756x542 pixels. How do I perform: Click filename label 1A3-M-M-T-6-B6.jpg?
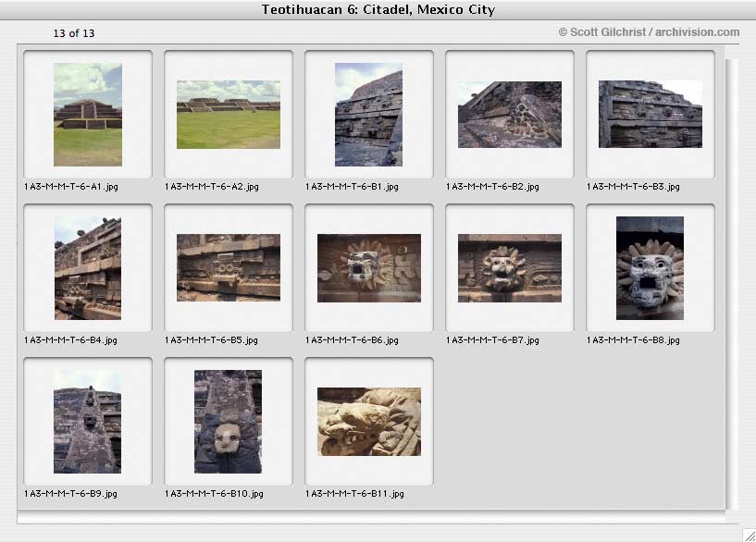tap(352, 340)
